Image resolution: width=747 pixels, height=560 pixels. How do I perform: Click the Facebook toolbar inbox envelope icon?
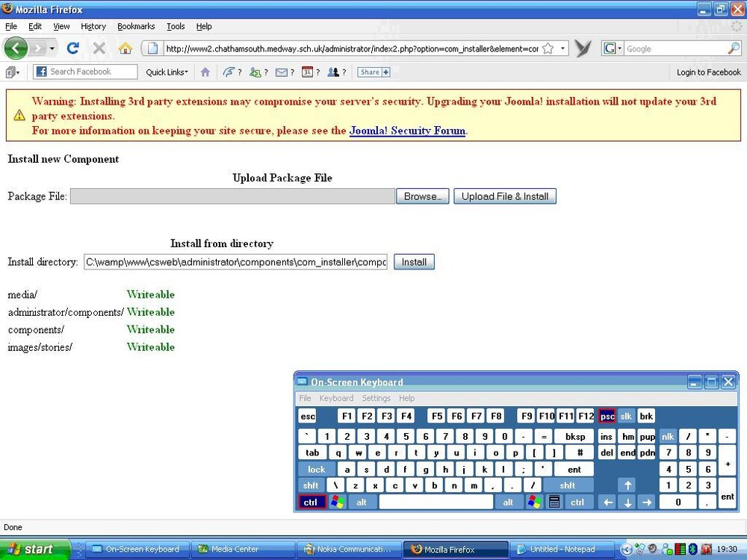(282, 72)
